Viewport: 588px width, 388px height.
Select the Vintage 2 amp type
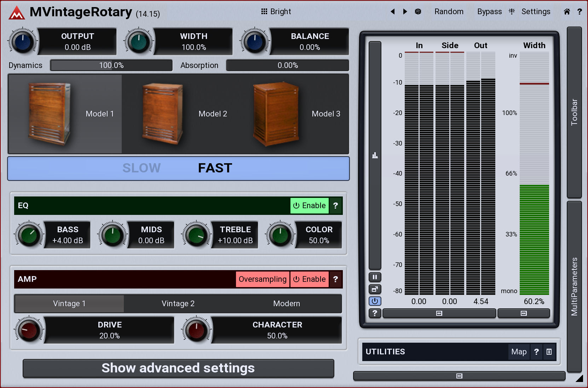[x=178, y=304]
